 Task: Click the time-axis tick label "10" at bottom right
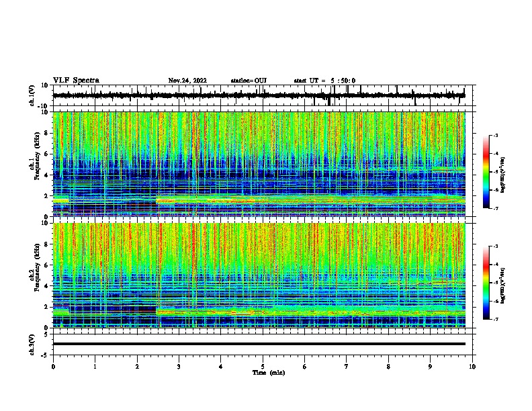tap(472, 367)
